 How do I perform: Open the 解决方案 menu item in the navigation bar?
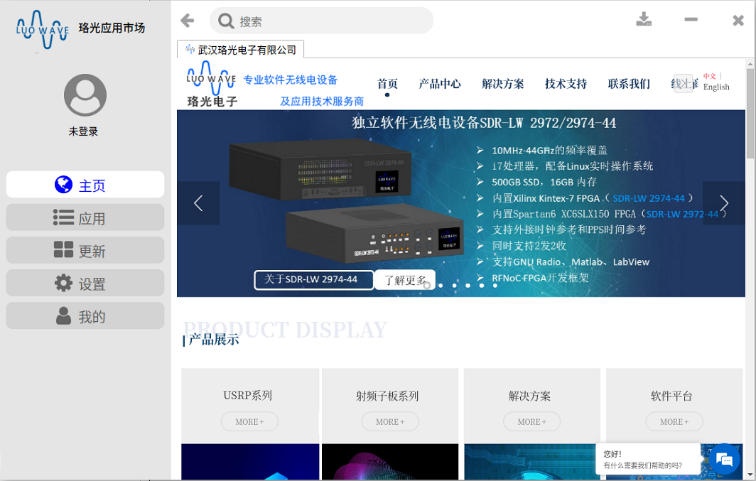pyautogui.click(x=502, y=84)
